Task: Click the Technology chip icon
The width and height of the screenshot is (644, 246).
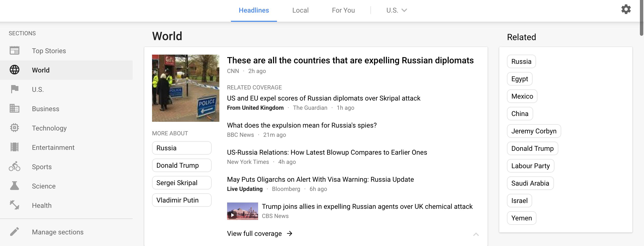Action: click(x=15, y=128)
